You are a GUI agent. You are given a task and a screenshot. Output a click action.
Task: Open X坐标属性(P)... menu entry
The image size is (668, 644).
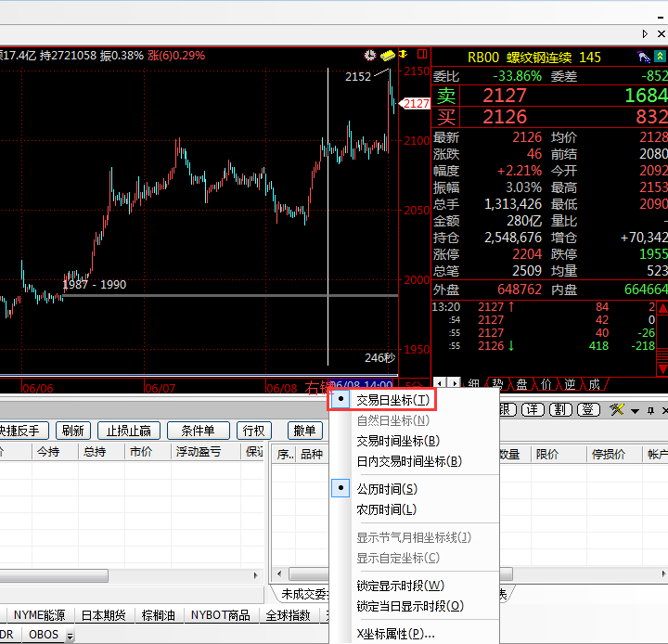(395, 634)
